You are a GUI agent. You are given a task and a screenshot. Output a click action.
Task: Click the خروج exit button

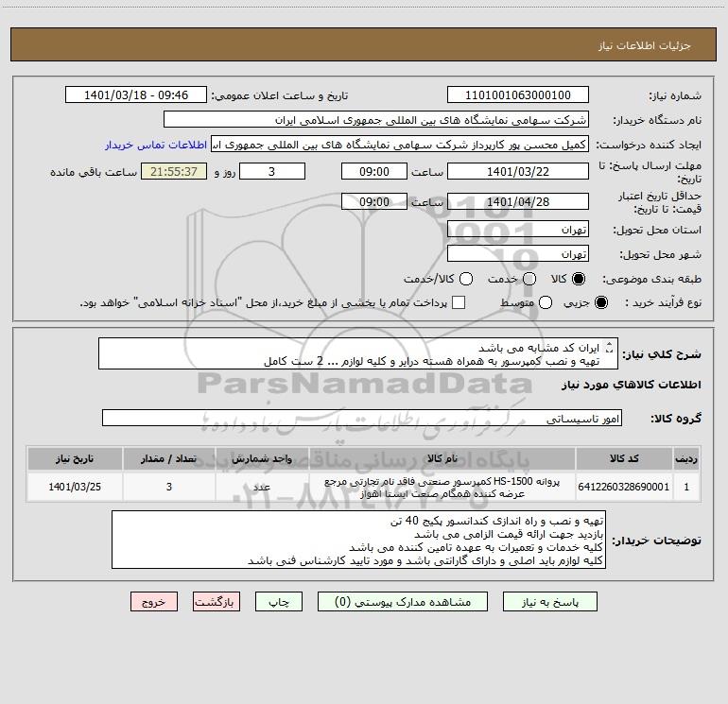tap(154, 602)
